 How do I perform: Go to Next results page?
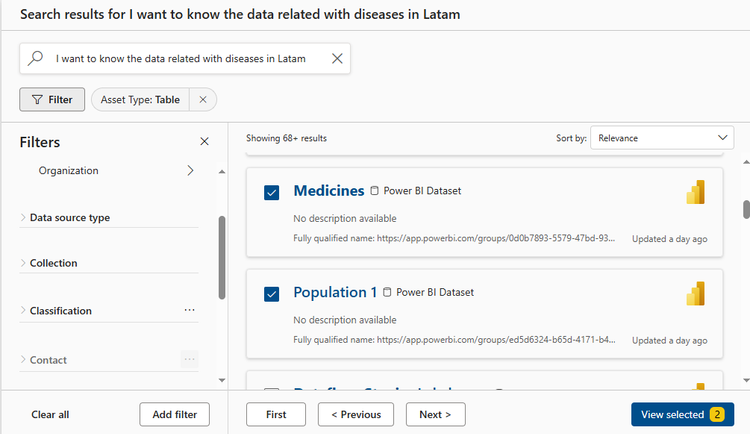[435, 414]
